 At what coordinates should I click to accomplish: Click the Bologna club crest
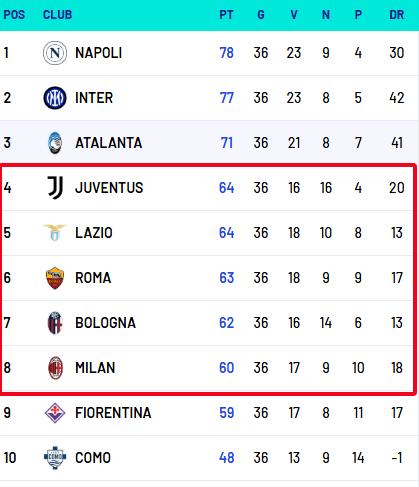pos(55,323)
